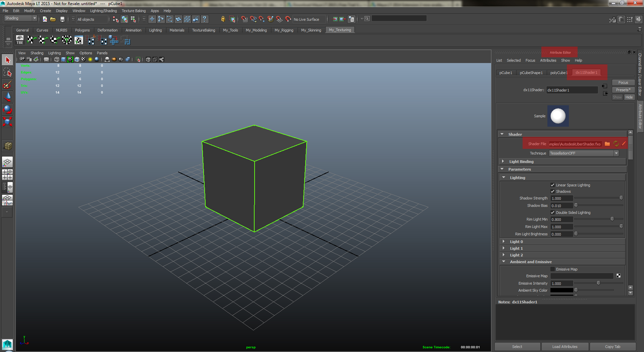Toggle Double Sided Lighting off
The image size is (644, 352).
click(x=553, y=212)
